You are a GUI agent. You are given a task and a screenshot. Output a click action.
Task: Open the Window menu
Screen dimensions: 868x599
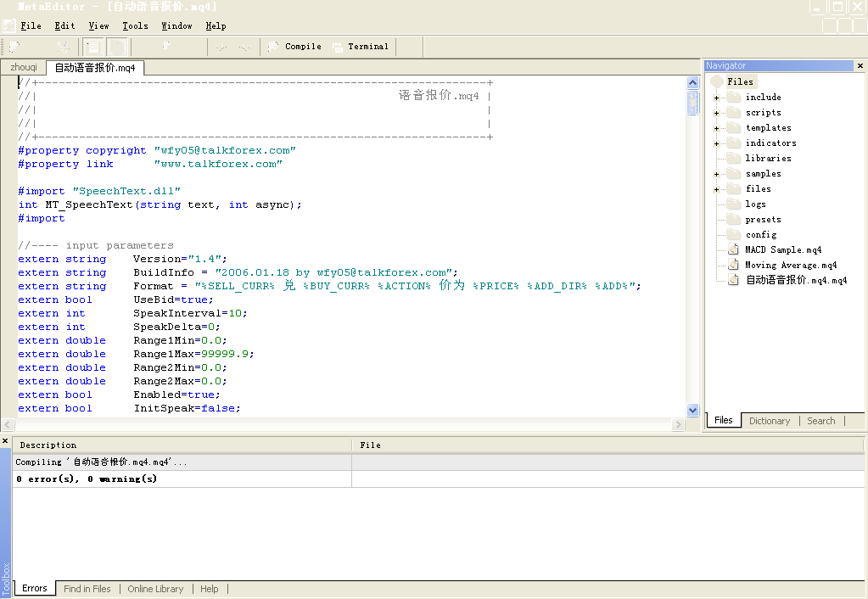(176, 25)
